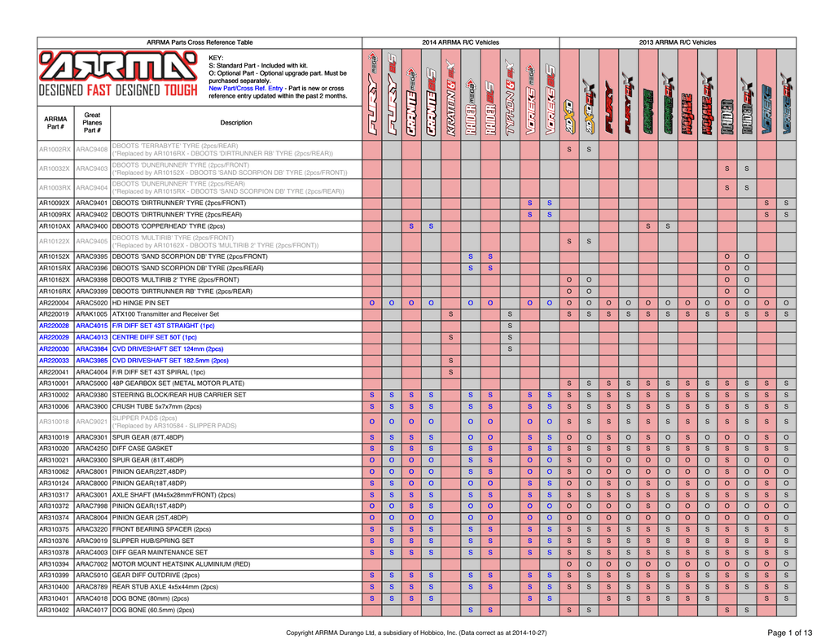Click Great Planes part ARAC4015

click(91, 326)
